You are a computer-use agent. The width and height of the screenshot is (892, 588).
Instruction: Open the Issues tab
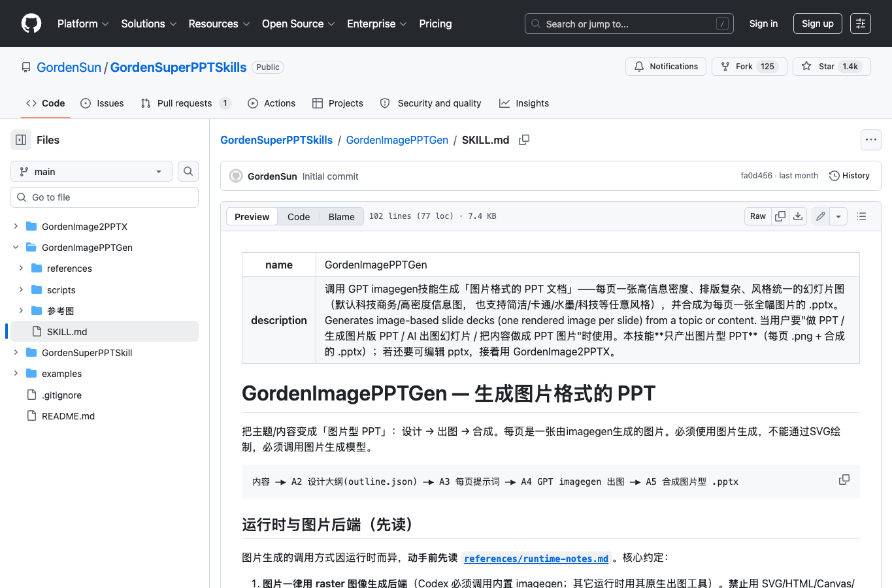pyautogui.click(x=102, y=103)
